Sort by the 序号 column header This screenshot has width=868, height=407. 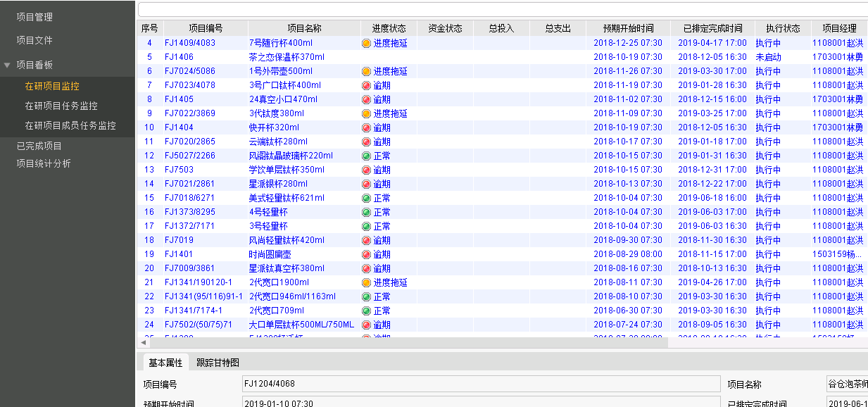point(150,28)
